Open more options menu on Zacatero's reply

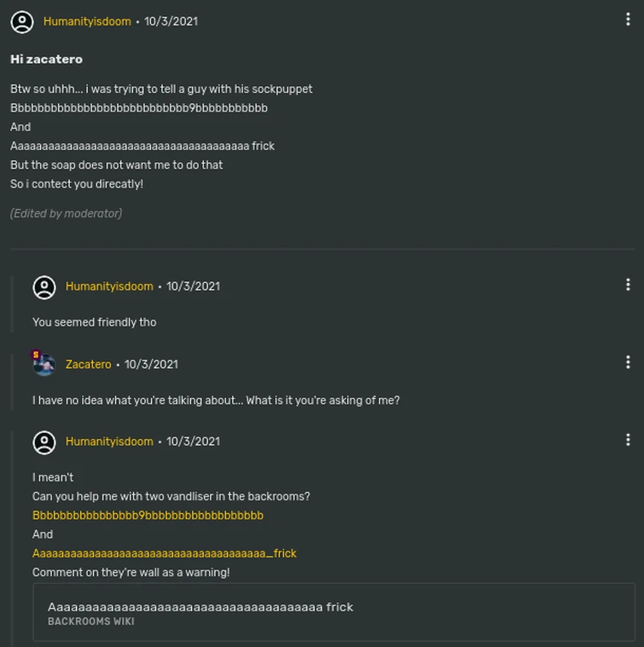point(628,363)
